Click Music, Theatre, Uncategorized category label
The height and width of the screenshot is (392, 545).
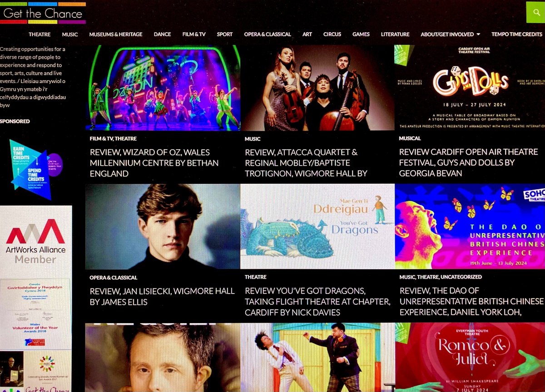(441, 277)
